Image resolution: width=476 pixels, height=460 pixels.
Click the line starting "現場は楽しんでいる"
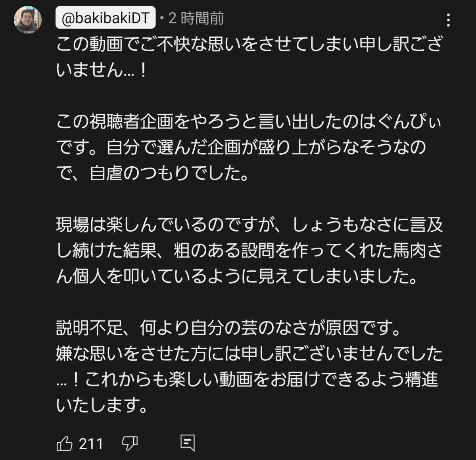coord(250,225)
